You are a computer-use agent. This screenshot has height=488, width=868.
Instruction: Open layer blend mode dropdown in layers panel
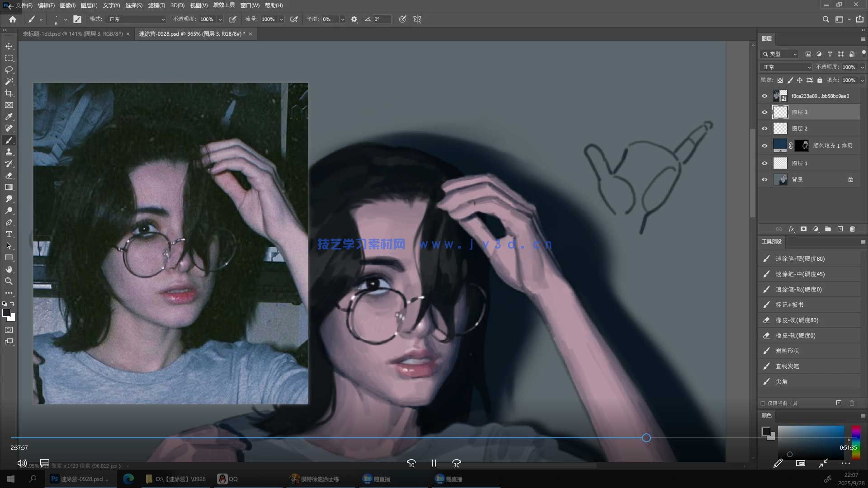click(x=786, y=67)
